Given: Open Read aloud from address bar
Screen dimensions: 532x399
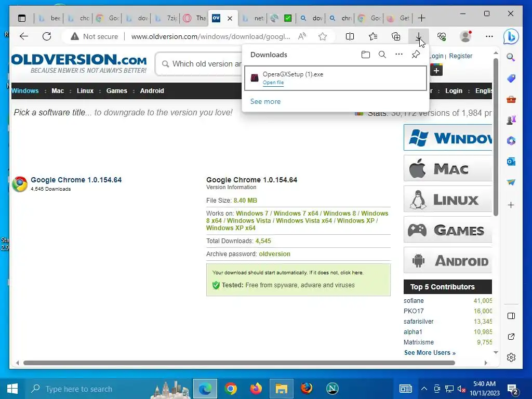Looking at the screenshot, I should [x=302, y=36].
